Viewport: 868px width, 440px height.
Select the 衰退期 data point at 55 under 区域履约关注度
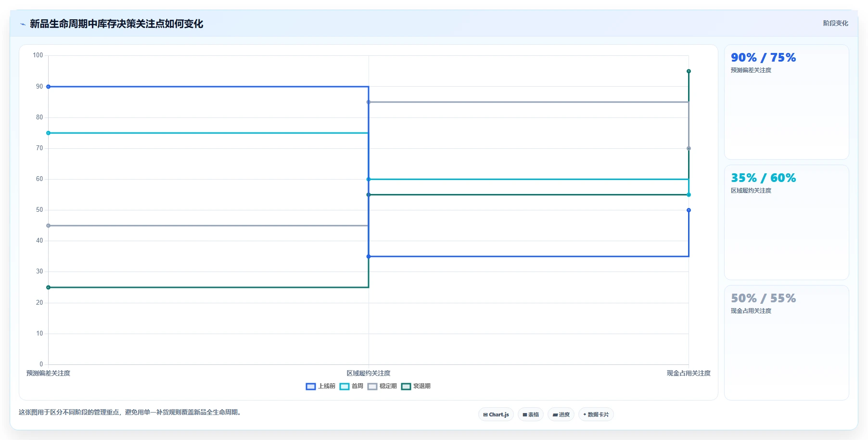(369, 195)
